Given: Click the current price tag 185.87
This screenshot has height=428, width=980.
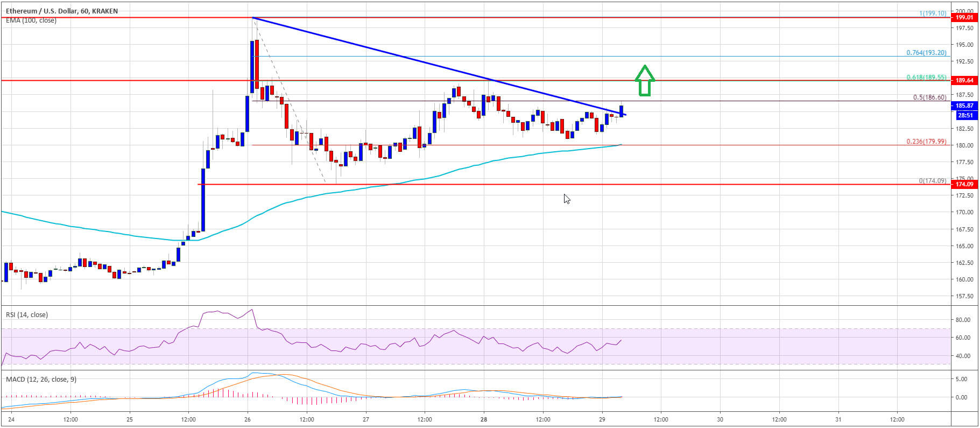Looking at the screenshot, I should 963,106.
